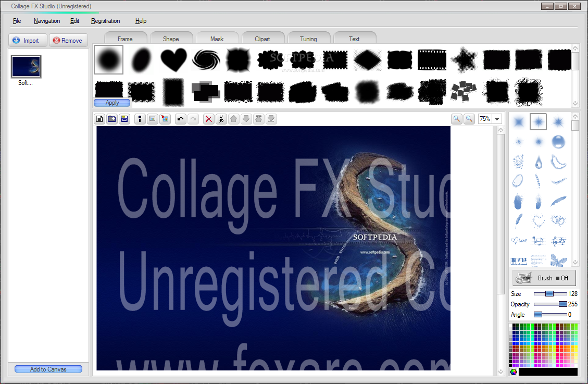
Task: Select the glass sphere brush
Action: click(x=558, y=142)
